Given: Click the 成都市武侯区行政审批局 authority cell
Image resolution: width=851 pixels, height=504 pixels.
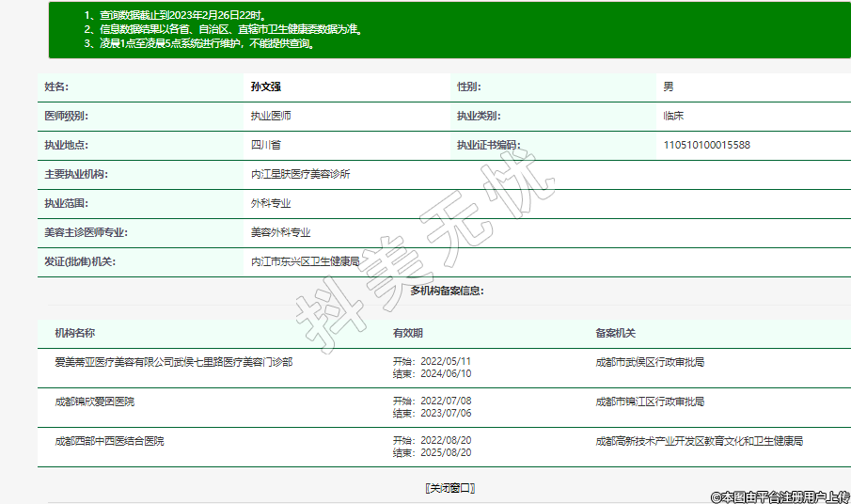Looking at the screenshot, I should tap(650, 362).
